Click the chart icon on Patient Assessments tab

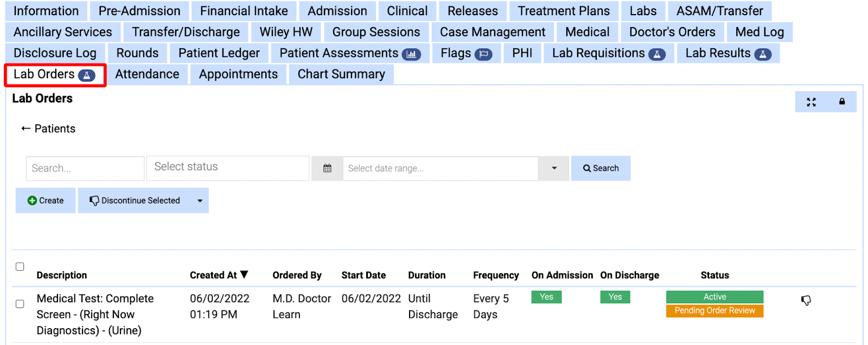tap(411, 54)
